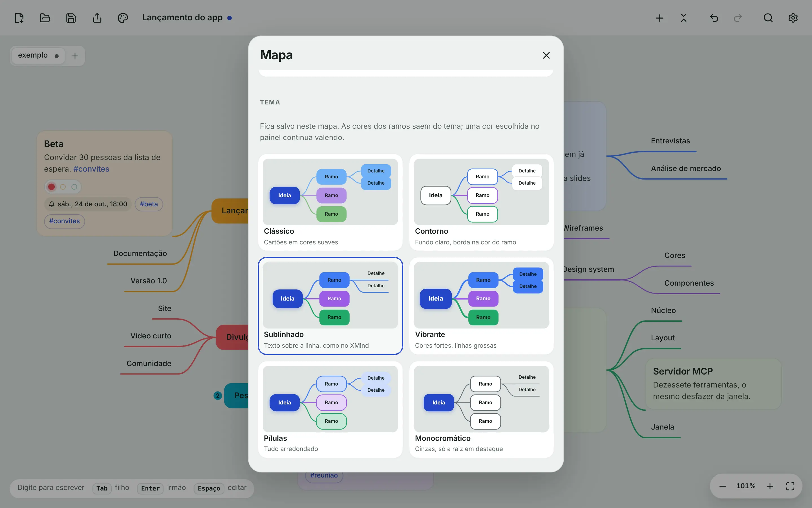Screen dimensions: 812x508
Task: Open search with the magnifier icon
Action: pos(768,18)
